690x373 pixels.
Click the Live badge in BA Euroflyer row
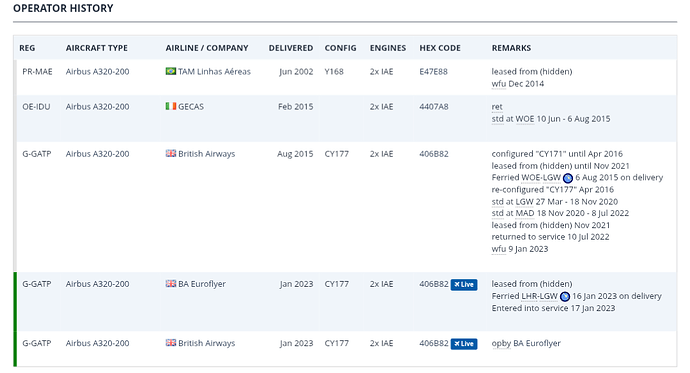[464, 285]
